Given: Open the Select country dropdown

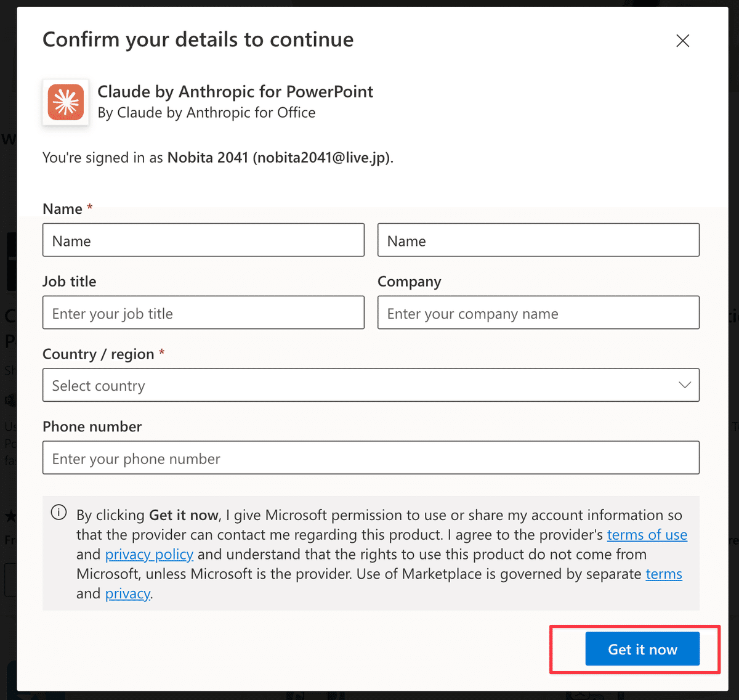Looking at the screenshot, I should pyautogui.click(x=369, y=385).
